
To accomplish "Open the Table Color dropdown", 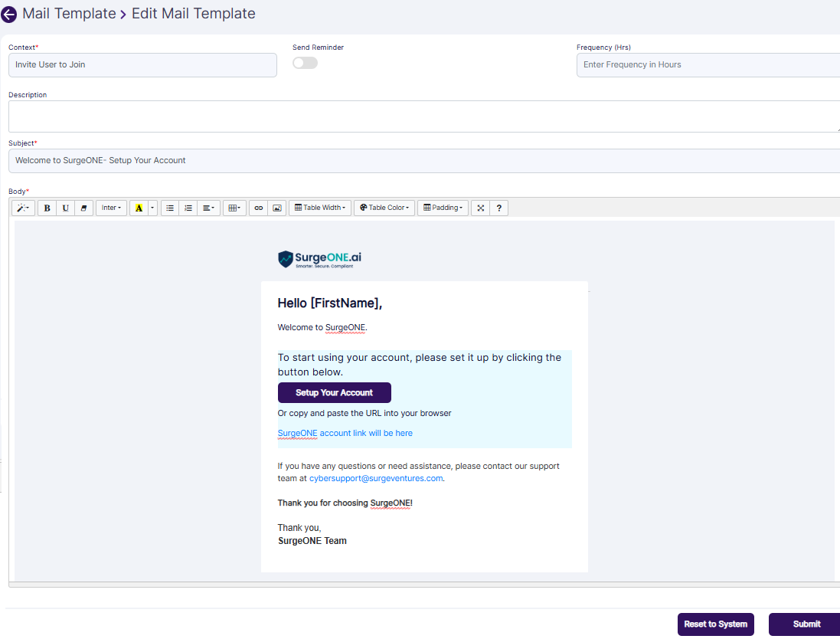I will [384, 208].
